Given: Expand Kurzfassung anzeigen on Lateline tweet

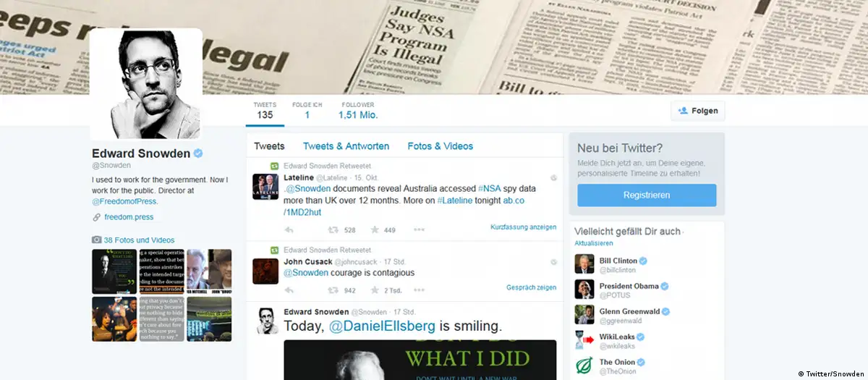Looking at the screenshot, I should tap(523, 227).
